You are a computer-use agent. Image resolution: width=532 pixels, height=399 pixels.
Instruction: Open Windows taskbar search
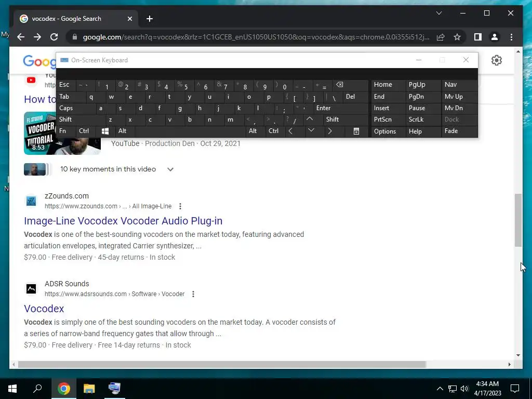(37, 389)
